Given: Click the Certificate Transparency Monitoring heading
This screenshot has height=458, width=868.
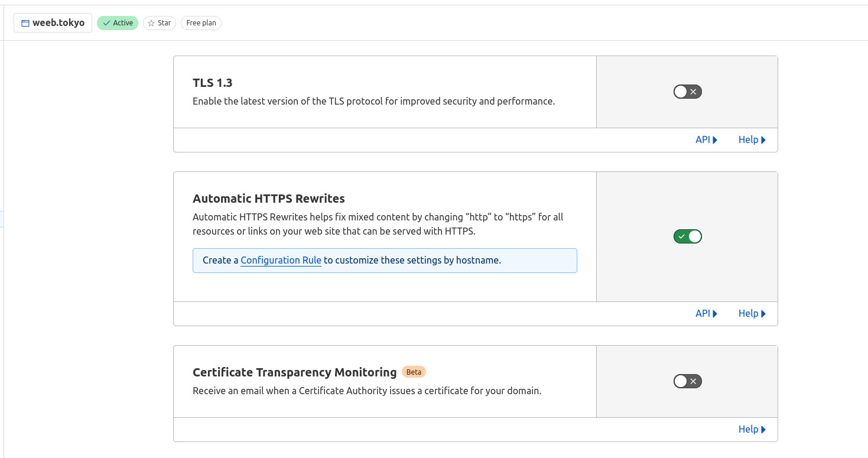Looking at the screenshot, I should coord(294,372).
